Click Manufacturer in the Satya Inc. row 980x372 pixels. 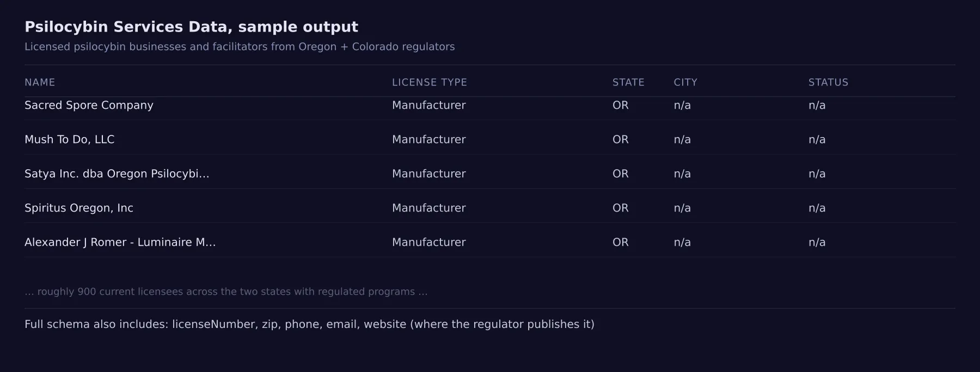click(429, 173)
